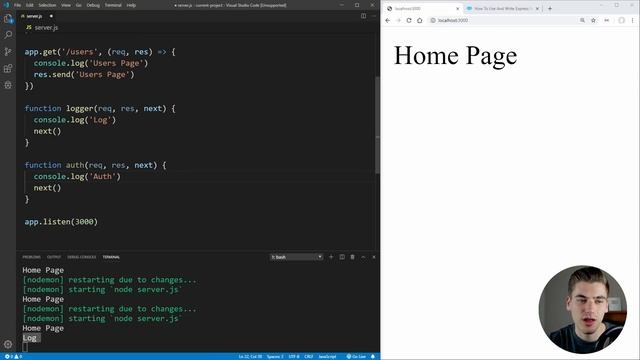
Task: Kill terminal with trash icon
Action: click(352, 257)
